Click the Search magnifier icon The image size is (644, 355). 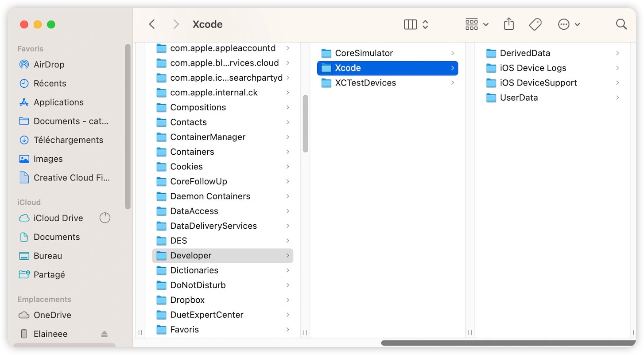[x=621, y=24]
